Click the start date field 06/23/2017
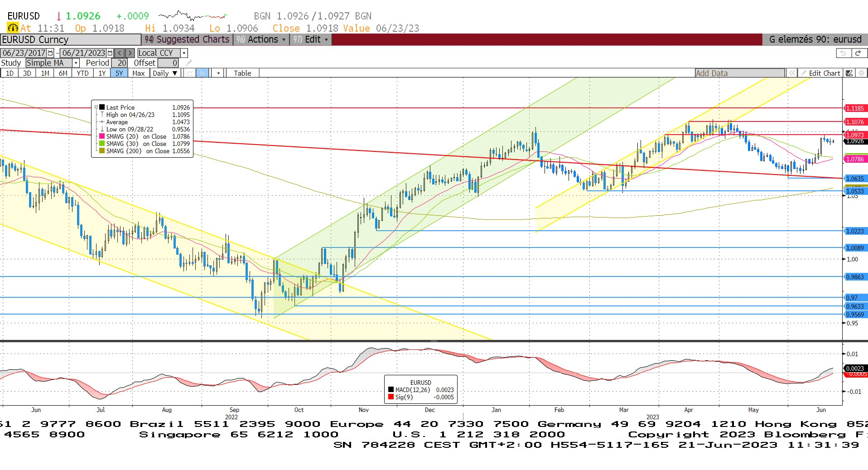Screen dimensions: 868x470 [24, 53]
